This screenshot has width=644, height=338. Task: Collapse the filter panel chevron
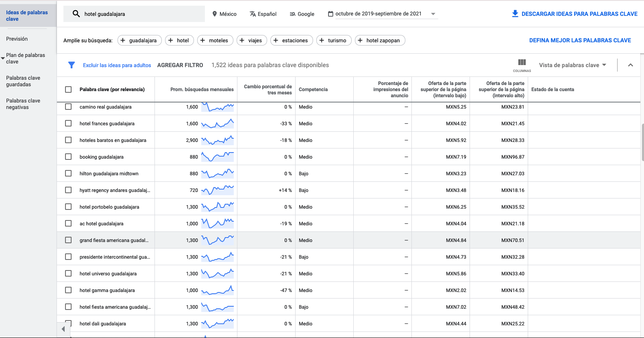tap(631, 65)
